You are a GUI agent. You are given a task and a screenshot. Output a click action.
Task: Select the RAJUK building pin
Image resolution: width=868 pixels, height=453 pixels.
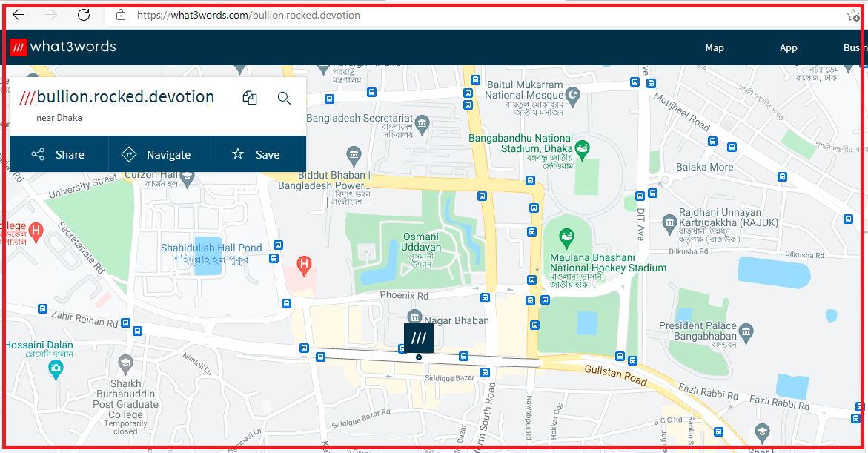(x=669, y=224)
